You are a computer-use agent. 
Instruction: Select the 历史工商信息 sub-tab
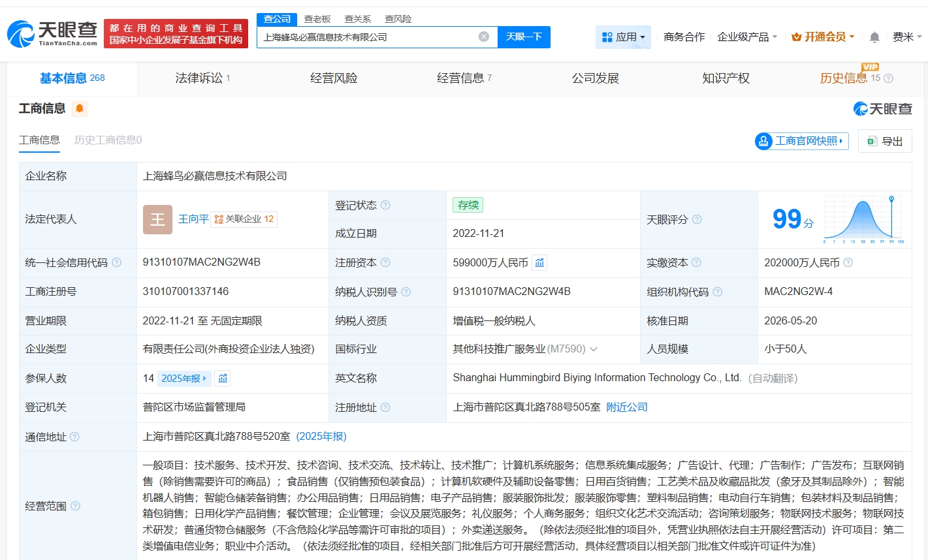pos(108,140)
